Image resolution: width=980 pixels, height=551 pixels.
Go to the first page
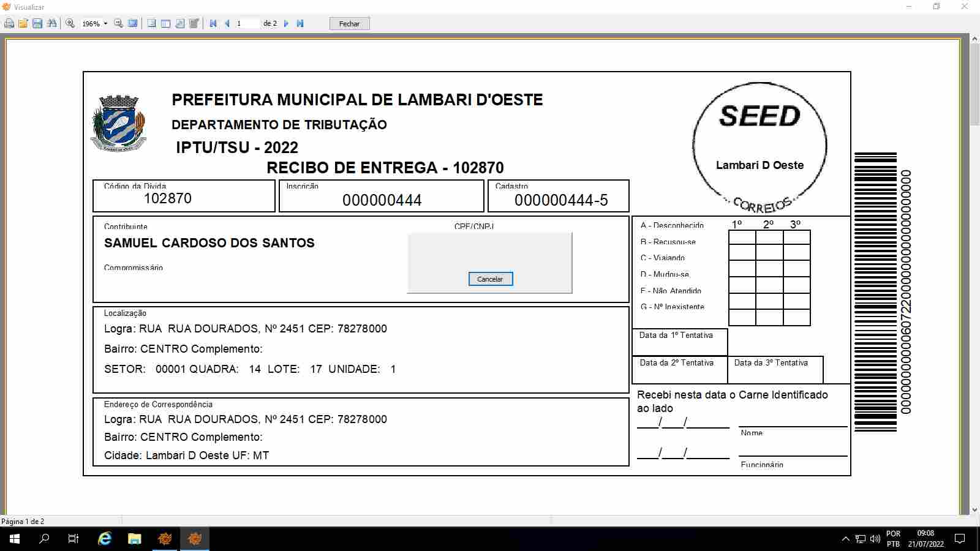pos(213,23)
